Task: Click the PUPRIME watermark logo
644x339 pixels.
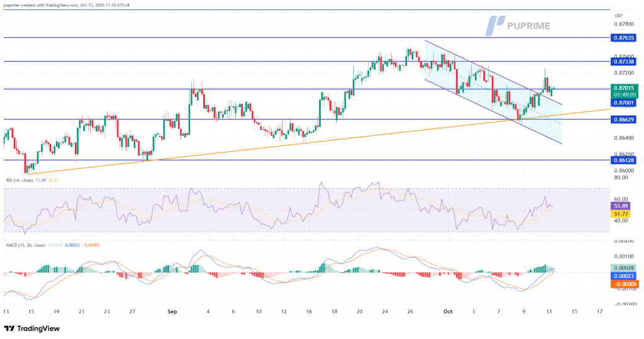Action: pyautogui.click(x=519, y=25)
